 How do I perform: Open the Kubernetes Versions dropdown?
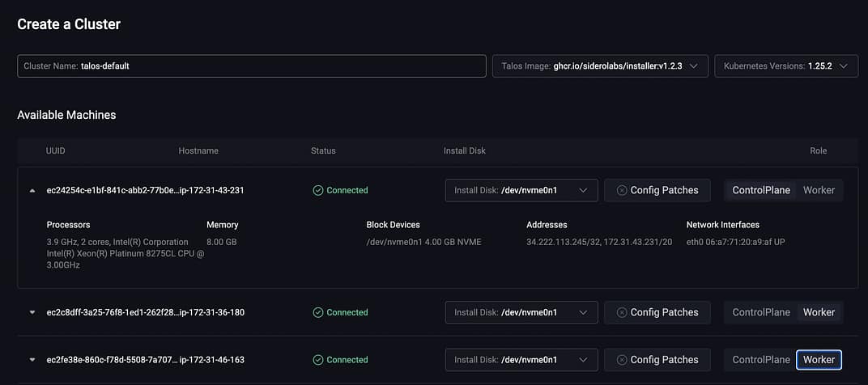(786, 66)
